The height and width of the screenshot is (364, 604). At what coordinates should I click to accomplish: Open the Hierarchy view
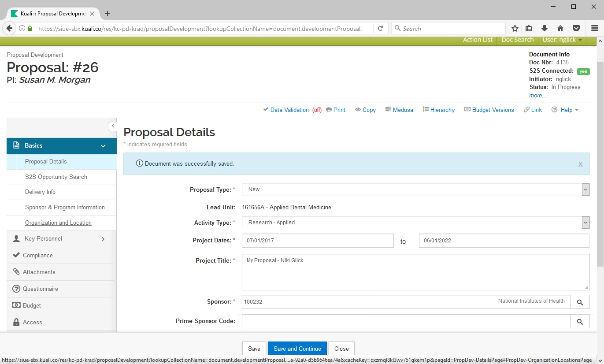pyautogui.click(x=438, y=110)
